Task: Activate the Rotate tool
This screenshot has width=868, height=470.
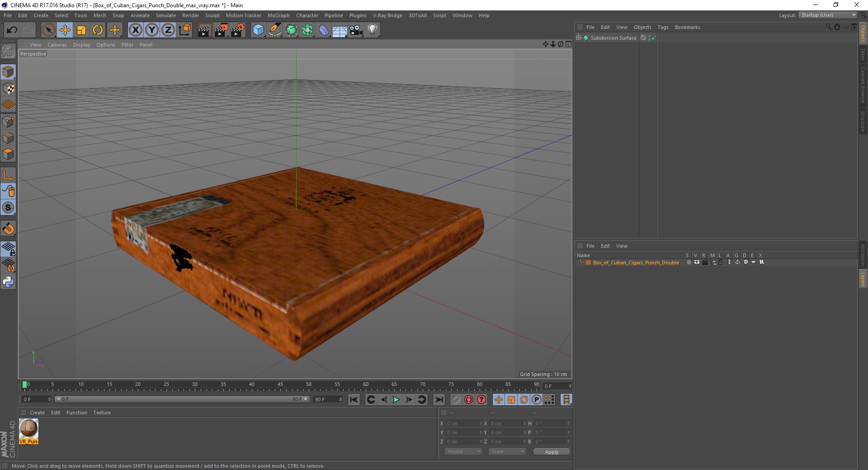Action: coord(98,30)
